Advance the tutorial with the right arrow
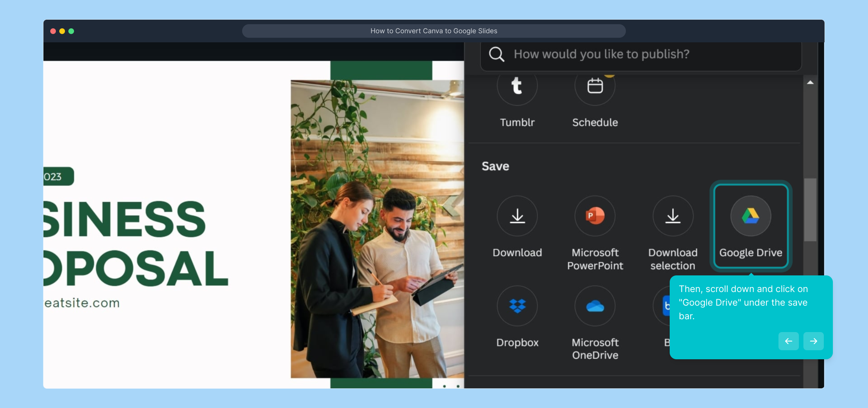The image size is (868, 408). click(x=813, y=341)
